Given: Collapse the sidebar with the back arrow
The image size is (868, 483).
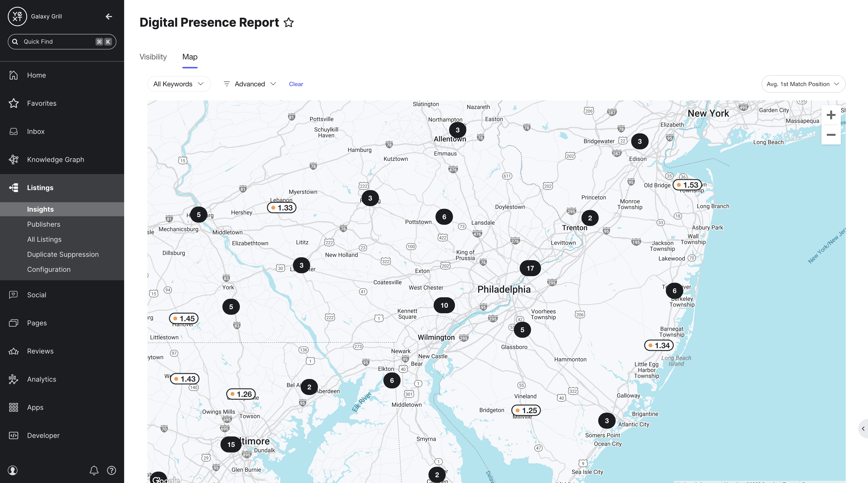Looking at the screenshot, I should pos(109,16).
